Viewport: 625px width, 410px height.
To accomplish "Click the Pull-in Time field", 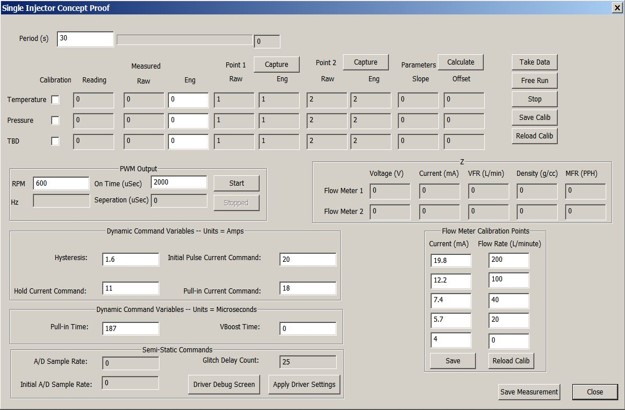I will pyautogui.click(x=130, y=329).
